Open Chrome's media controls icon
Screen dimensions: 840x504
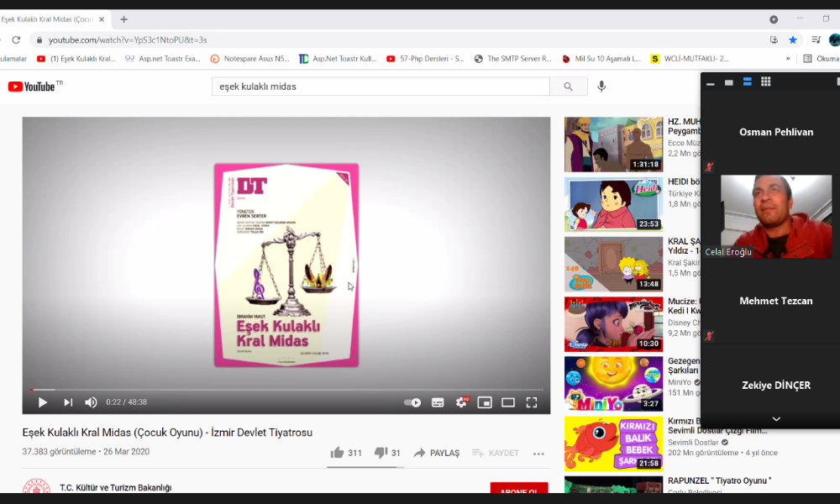[816, 40]
